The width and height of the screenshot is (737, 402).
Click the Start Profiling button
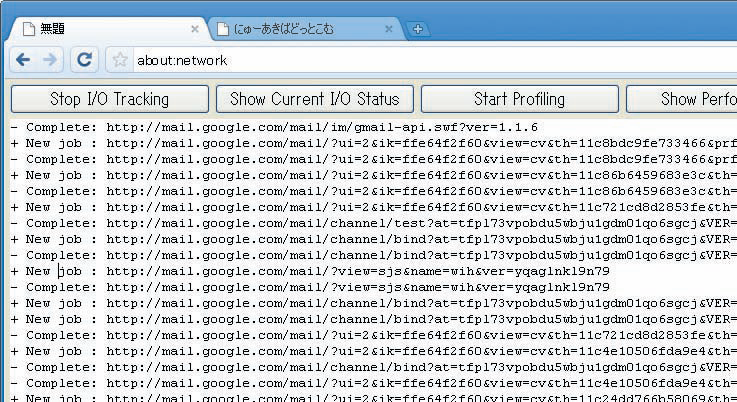[519, 99]
